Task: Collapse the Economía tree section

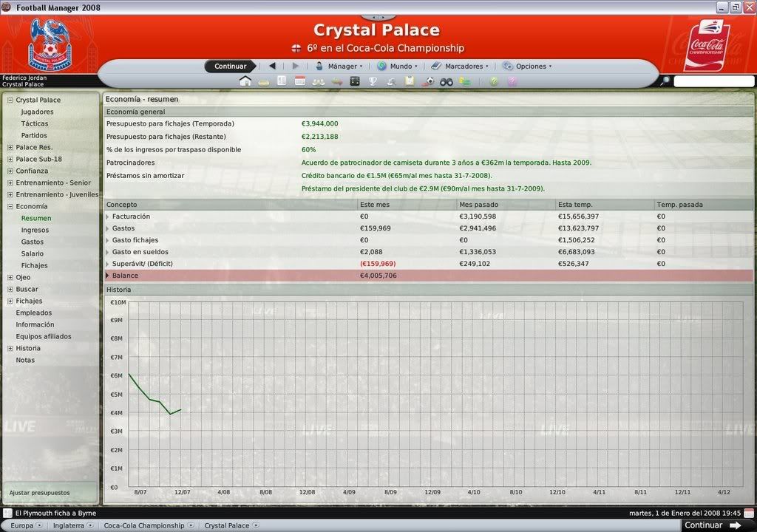Action: [10, 206]
